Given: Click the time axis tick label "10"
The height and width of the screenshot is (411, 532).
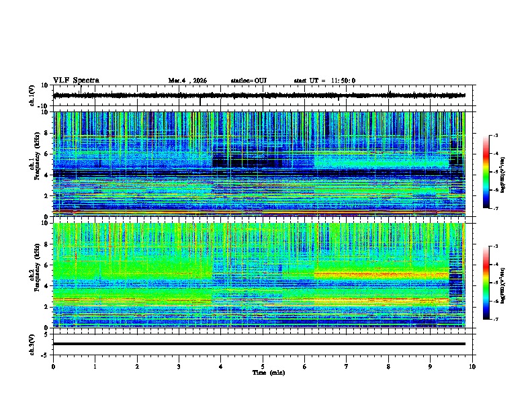Looking at the screenshot, I should [472, 367].
